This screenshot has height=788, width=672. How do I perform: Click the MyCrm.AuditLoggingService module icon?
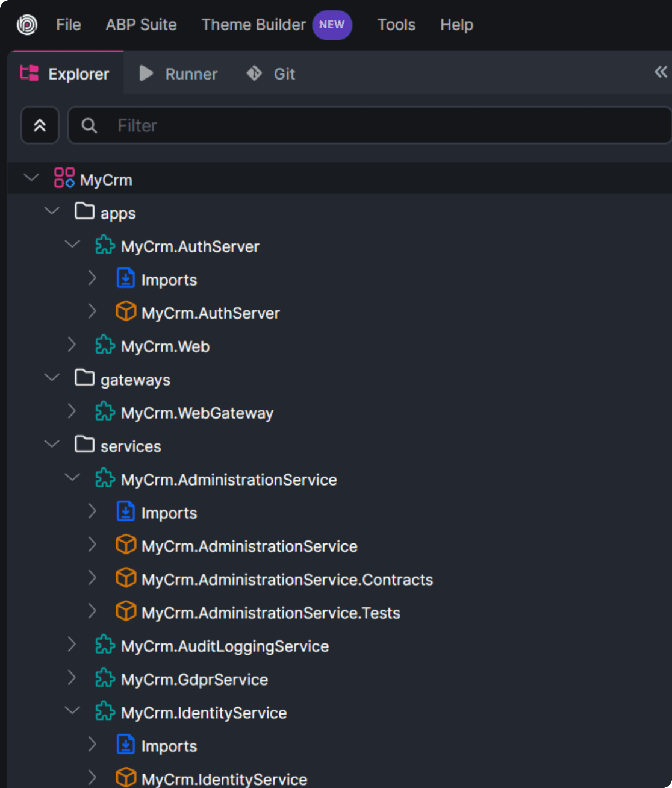pyautogui.click(x=105, y=645)
